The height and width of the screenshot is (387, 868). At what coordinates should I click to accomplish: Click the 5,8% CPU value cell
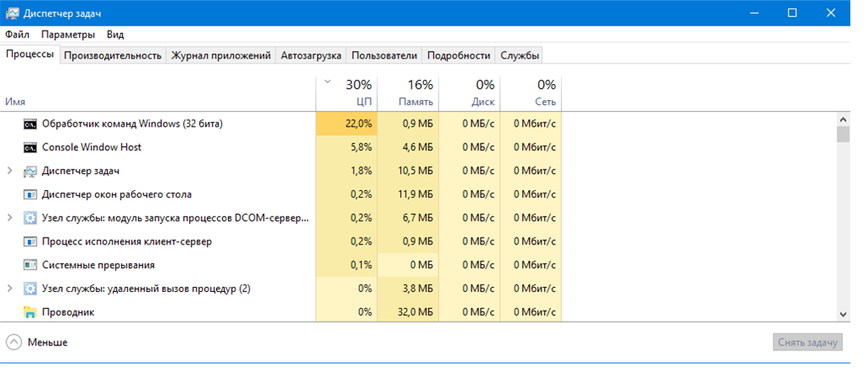pos(347,148)
